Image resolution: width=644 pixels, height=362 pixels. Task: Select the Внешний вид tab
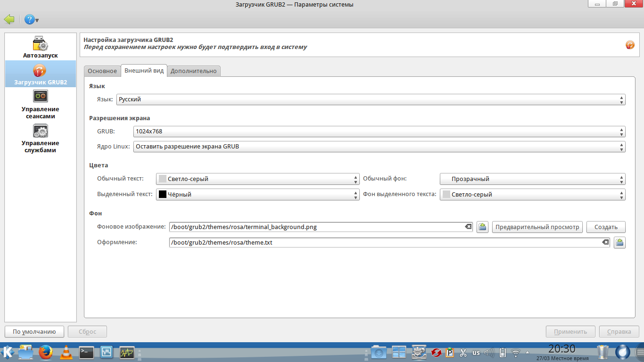tap(144, 71)
